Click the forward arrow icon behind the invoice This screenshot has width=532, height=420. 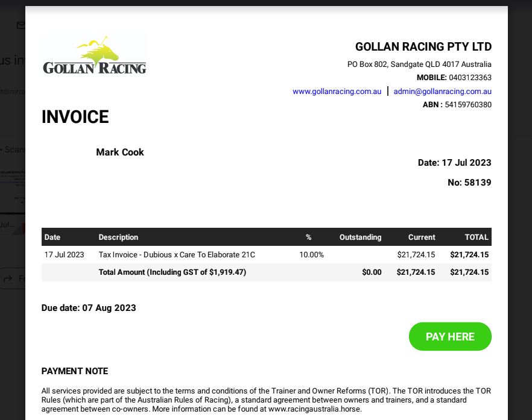pos(7,278)
